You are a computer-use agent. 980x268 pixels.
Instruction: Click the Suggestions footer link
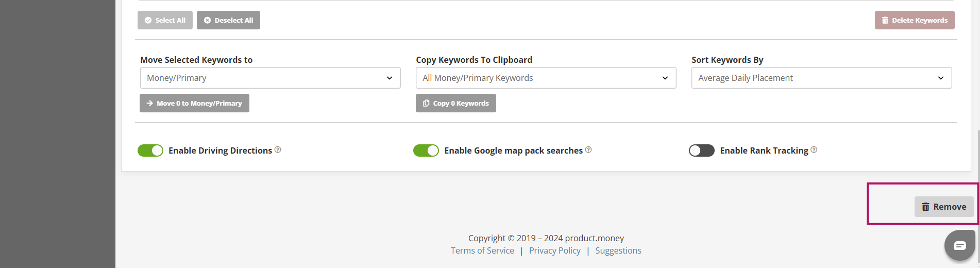tap(618, 250)
